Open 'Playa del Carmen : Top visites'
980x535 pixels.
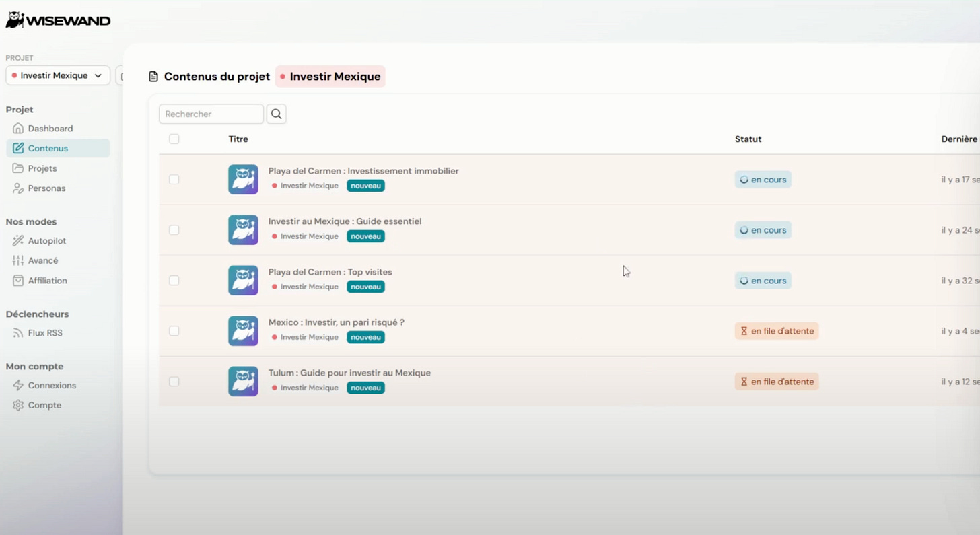pos(330,272)
